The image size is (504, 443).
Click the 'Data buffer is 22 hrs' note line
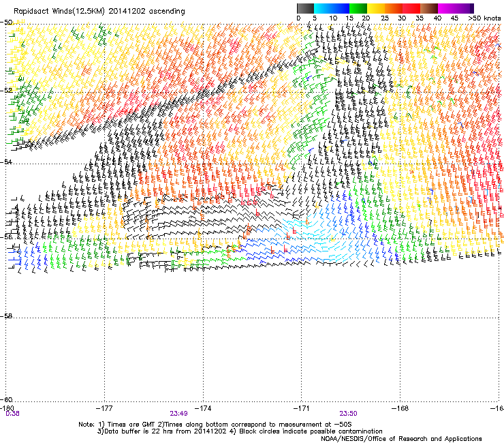[x=240, y=431]
